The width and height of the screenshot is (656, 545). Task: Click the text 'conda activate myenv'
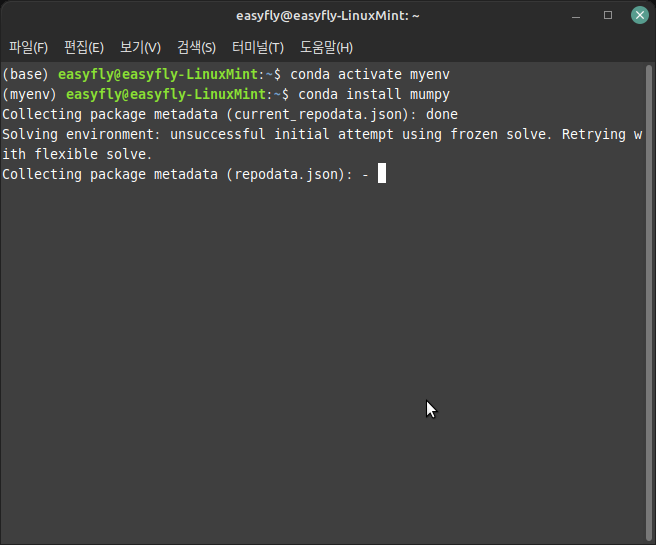(x=370, y=74)
